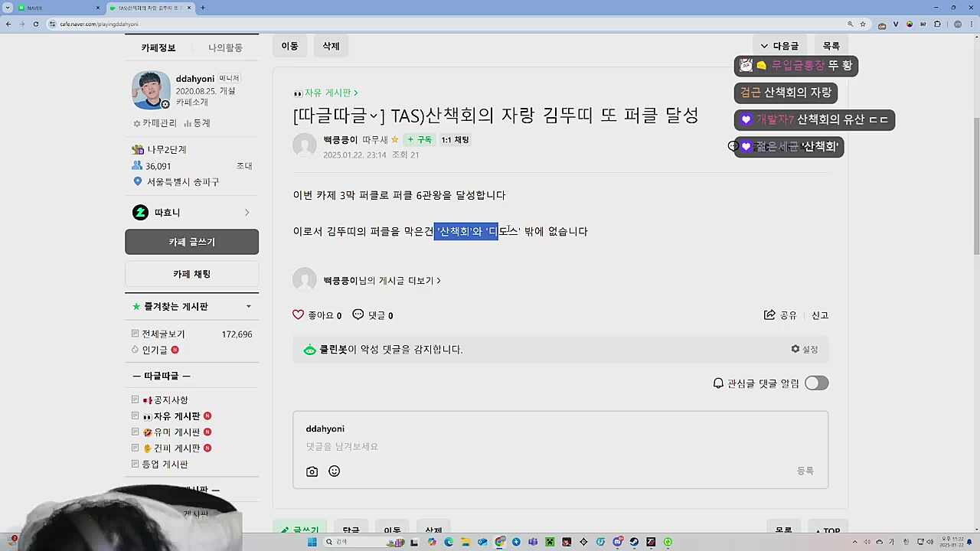Image resolution: width=980 pixels, height=551 pixels.
Task: Go back using the browser back arrow
Action: pyautogui.click(x=8, y=24)
